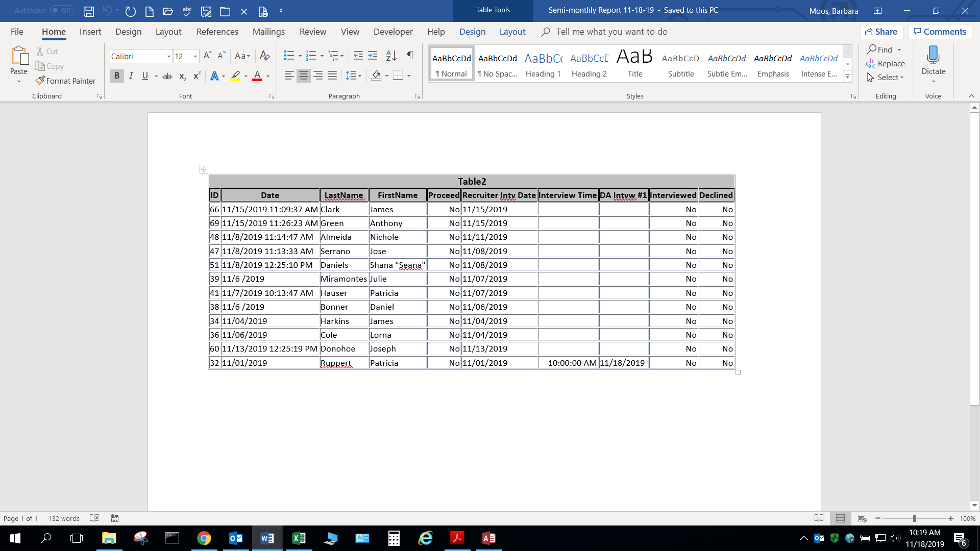Click the Show/Hide paragraph marks icon
Image resolution: width=980 pixels, height=551 pixels.
(x=410, y=56)
